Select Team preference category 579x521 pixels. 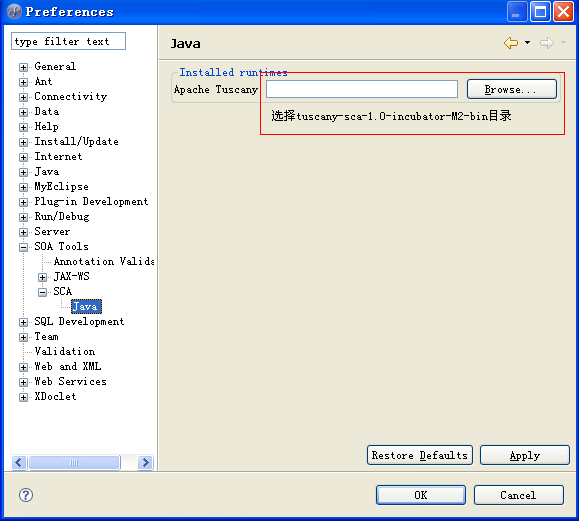coord(47,336)
